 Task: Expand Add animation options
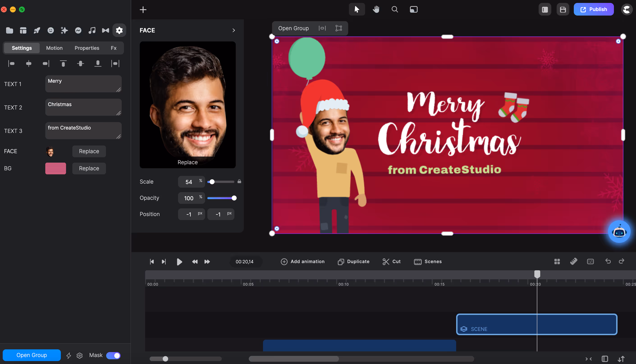(302, 262)
